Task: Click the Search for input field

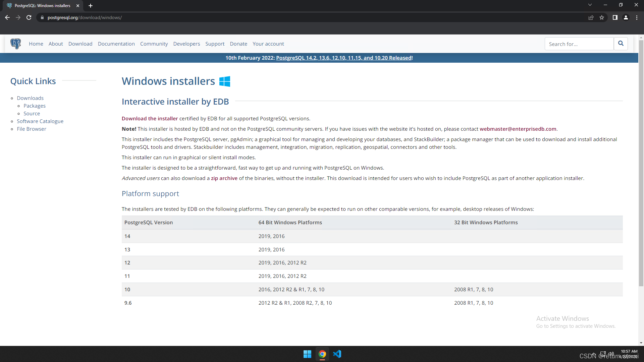Action: point(579,44)
